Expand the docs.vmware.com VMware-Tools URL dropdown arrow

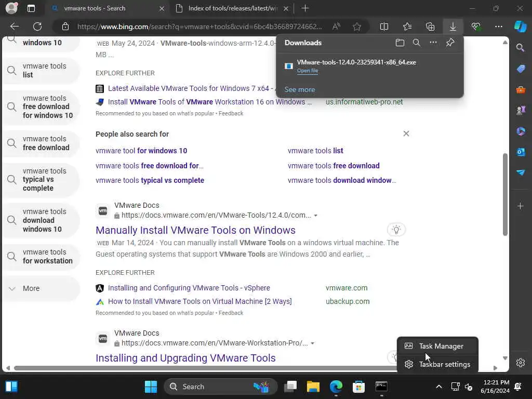315,216
